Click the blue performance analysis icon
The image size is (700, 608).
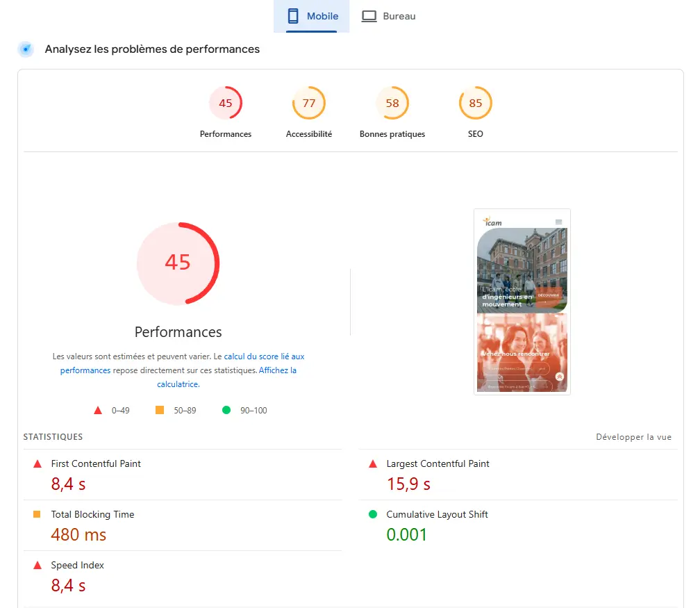coord(26,49)
